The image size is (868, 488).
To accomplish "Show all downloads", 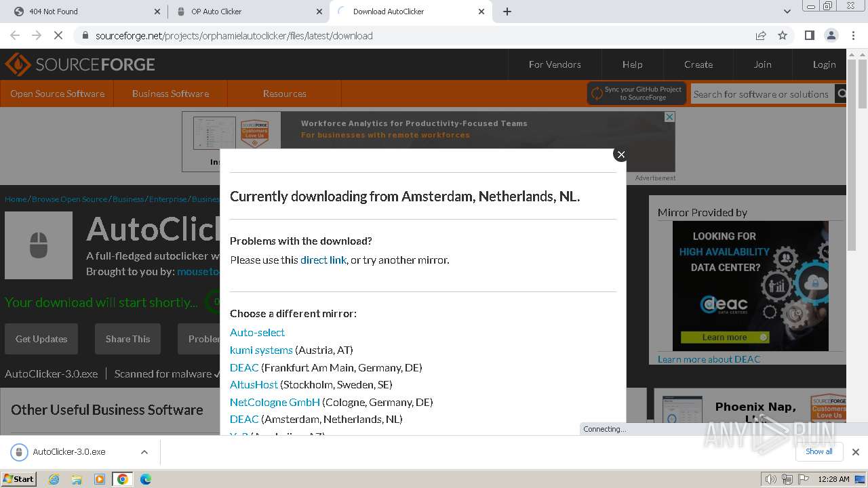I will 819,451.
